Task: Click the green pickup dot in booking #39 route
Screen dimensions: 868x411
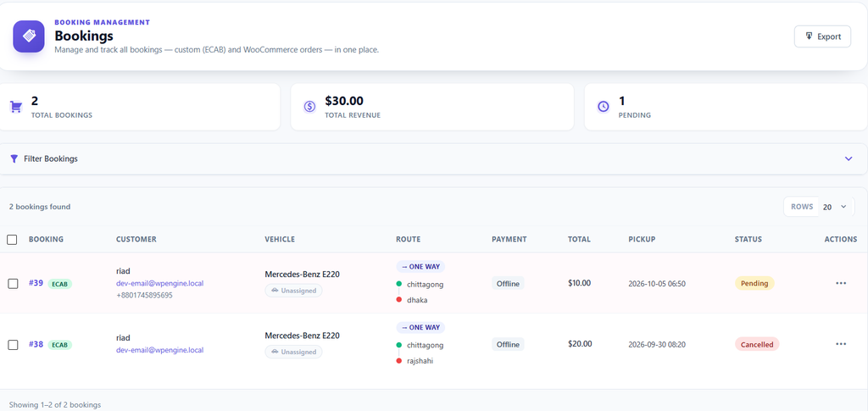Action: 398,285
